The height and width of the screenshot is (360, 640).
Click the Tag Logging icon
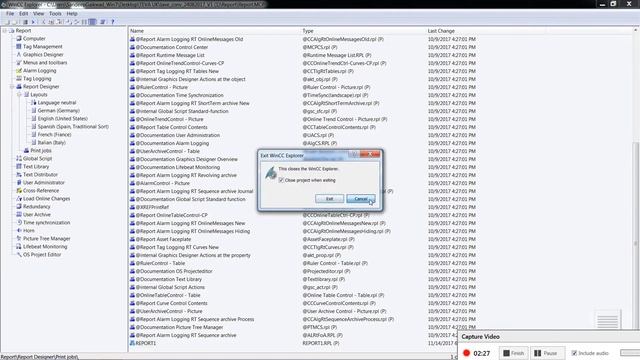pos(19,79)
